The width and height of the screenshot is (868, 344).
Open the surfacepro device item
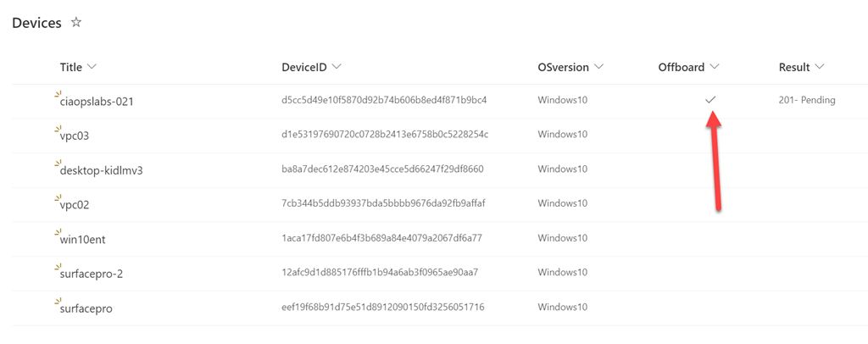[86, 308]
